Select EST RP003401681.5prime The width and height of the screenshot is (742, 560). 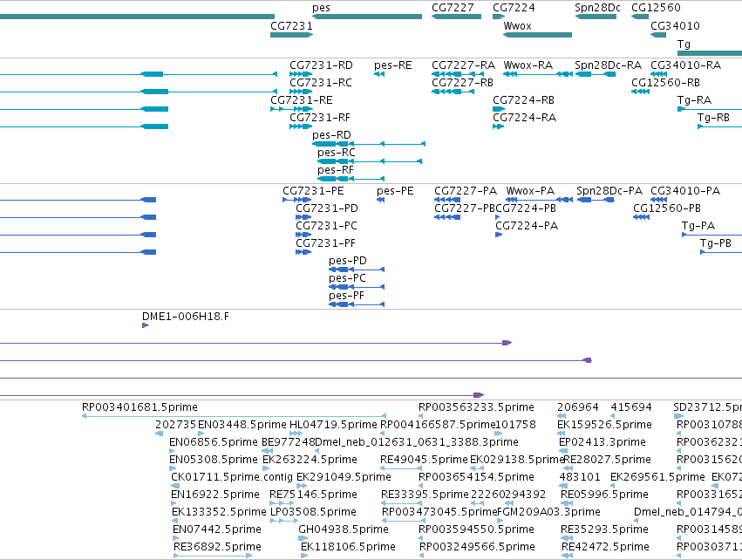click(x=234, y=416)
